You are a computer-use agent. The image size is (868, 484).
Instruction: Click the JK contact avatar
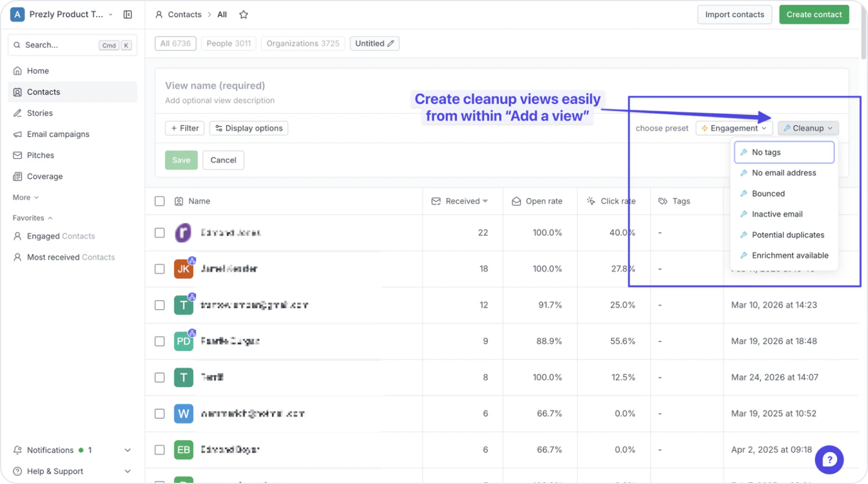click(x=184, y=269)
